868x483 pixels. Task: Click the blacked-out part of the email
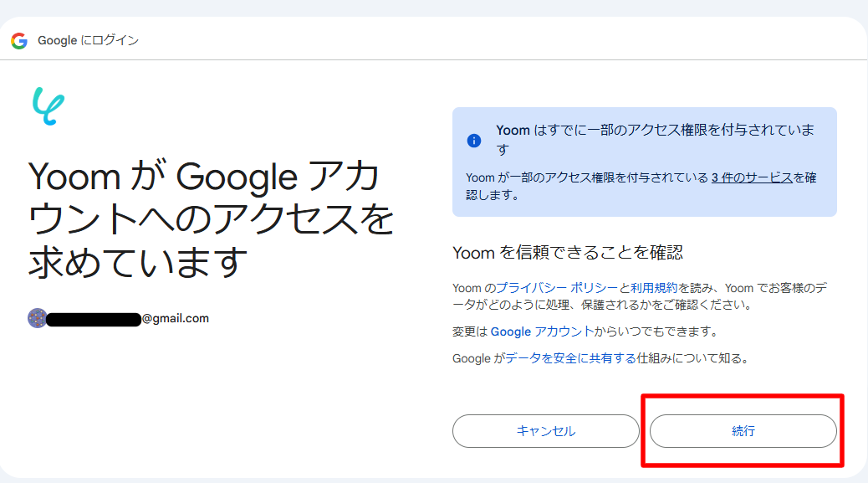(94, 320)
